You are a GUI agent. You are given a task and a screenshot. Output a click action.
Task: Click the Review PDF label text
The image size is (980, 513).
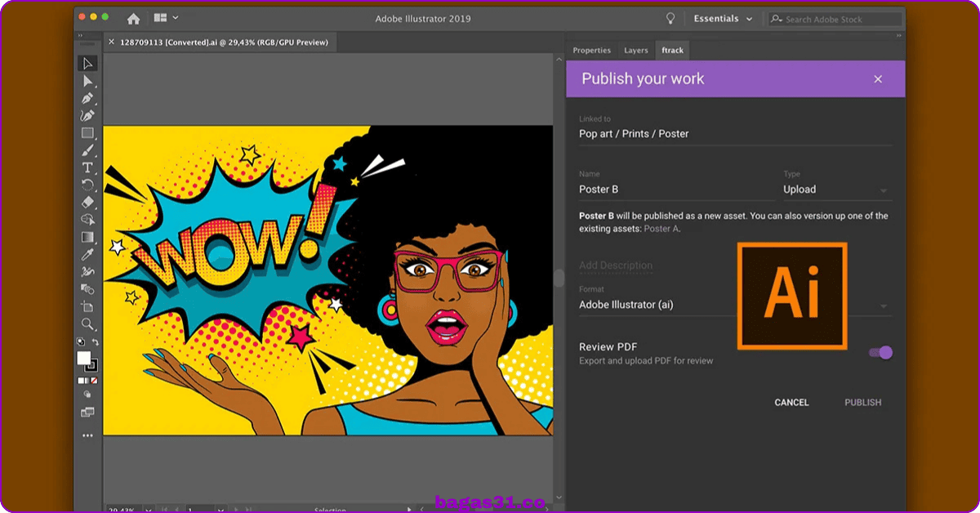click(x=607, y=347)
